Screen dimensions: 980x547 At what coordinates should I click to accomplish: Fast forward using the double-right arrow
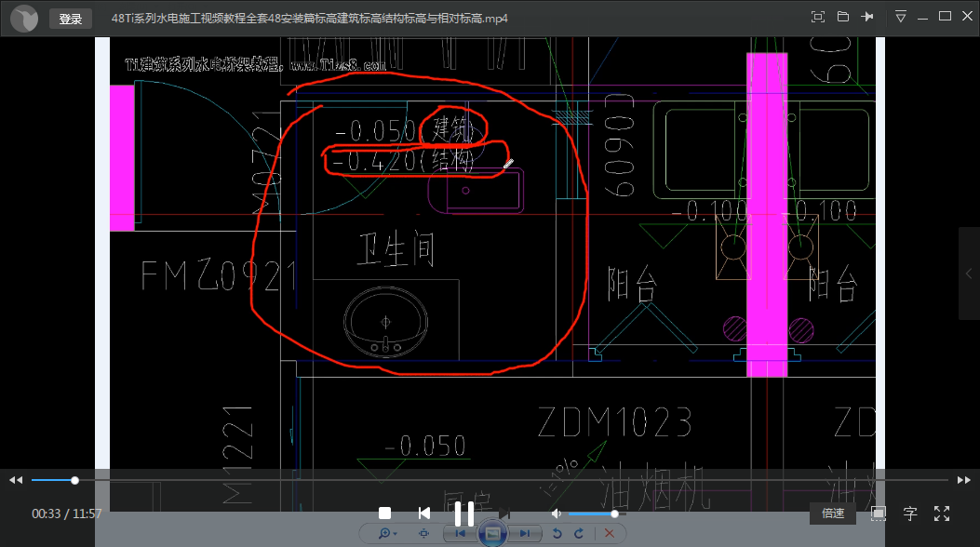point(964,480)
